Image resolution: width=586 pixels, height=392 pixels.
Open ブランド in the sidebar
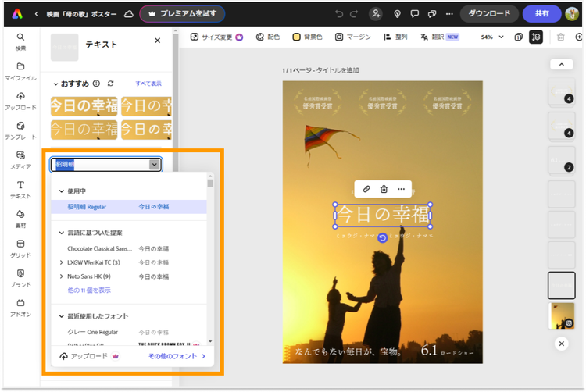[20, 278]
